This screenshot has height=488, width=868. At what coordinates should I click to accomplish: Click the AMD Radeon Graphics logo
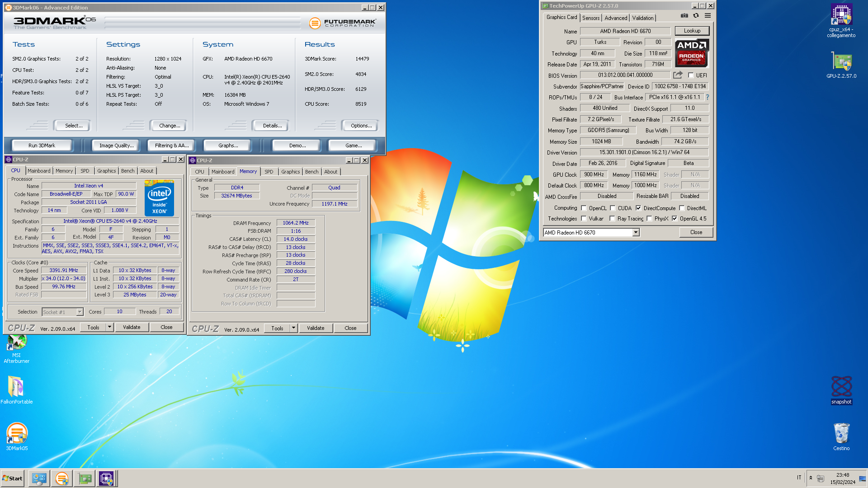(692, 53)
